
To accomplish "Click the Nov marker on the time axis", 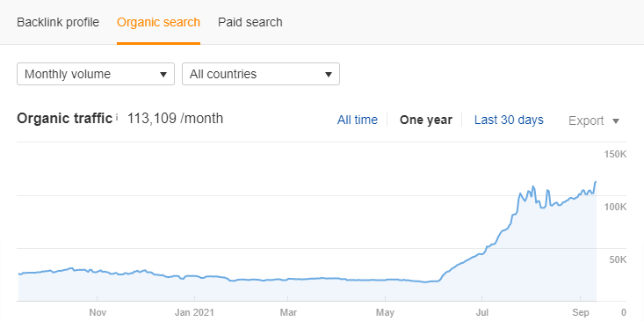I will point(98,312).
